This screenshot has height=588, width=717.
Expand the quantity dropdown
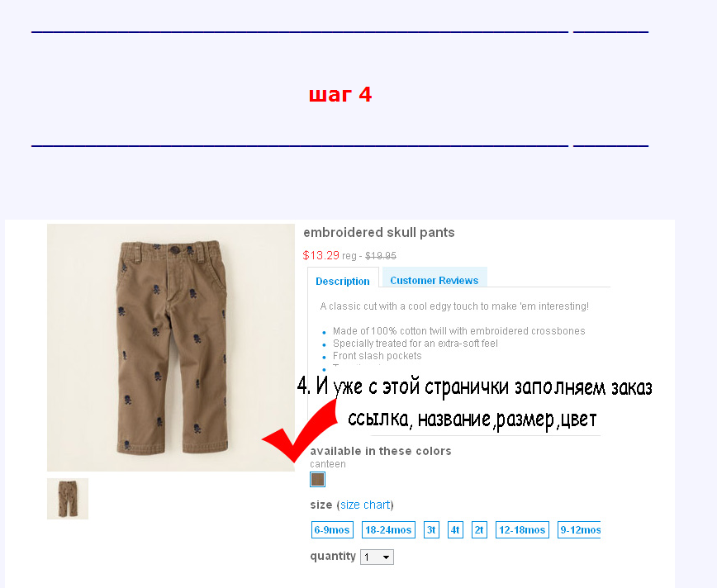pyautogui.click(x=377, y=557)
